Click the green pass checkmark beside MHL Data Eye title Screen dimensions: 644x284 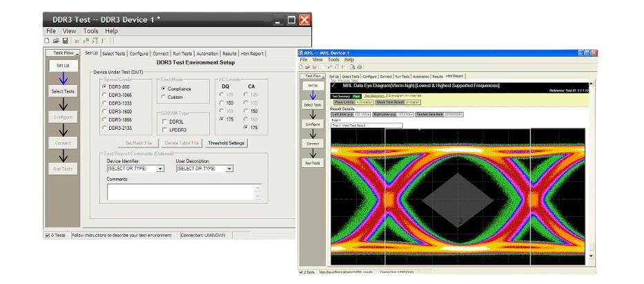click(x=333, y=86)
